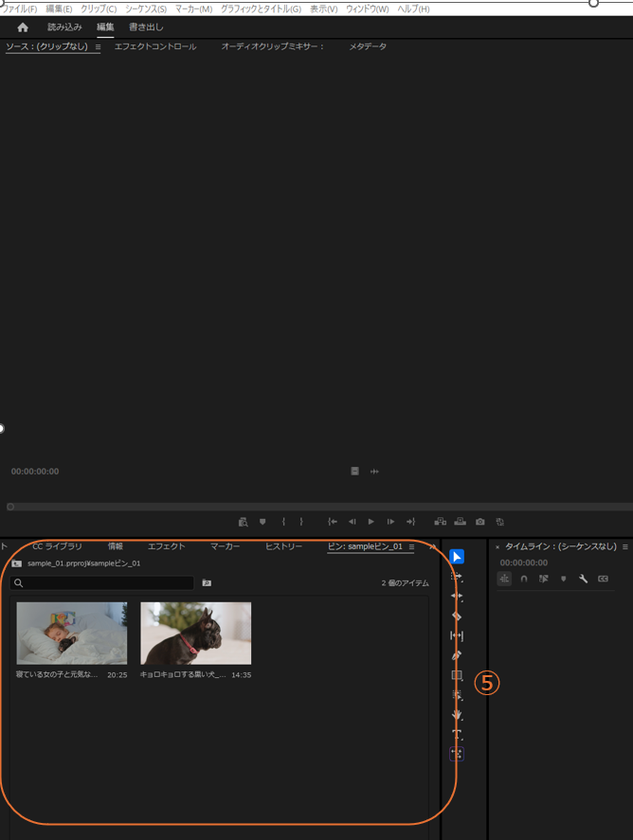Click the Home icon in workspace bar
633x840 pixels.
coord(23,27)
